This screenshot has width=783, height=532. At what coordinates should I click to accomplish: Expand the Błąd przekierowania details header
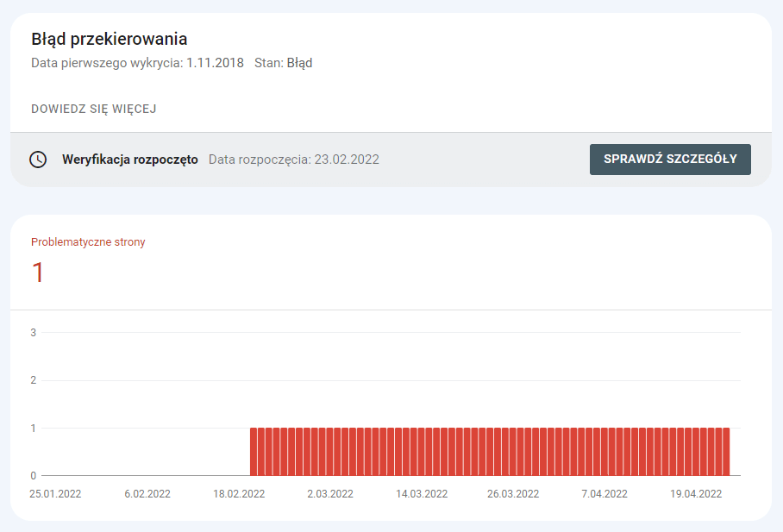pyautogui.click(x=108, y=39)
